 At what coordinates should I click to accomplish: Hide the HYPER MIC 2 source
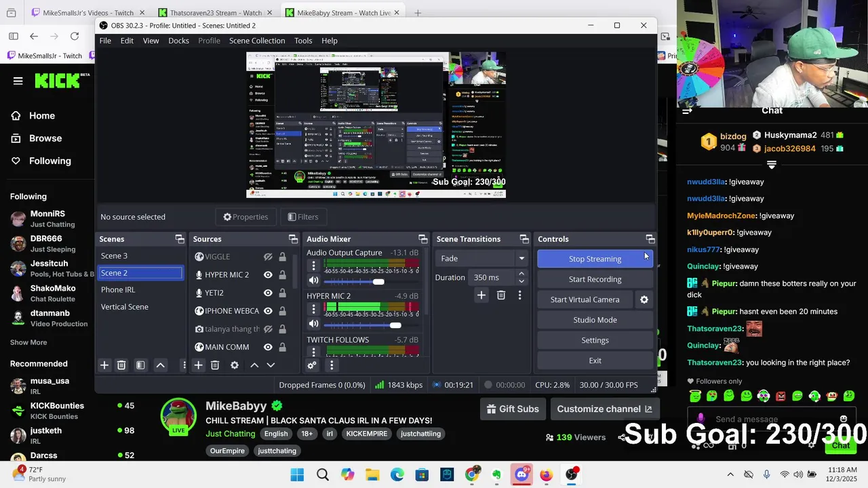click(268, 275)
